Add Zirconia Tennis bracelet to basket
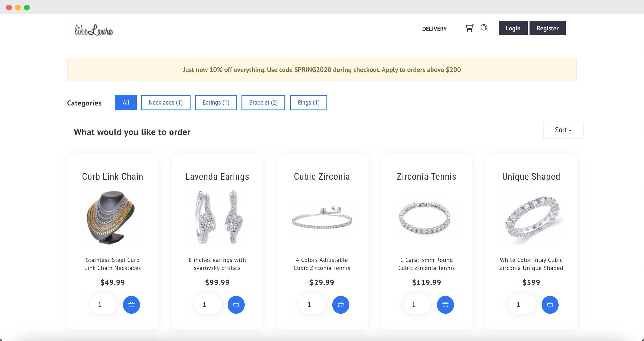 point(445,305)
